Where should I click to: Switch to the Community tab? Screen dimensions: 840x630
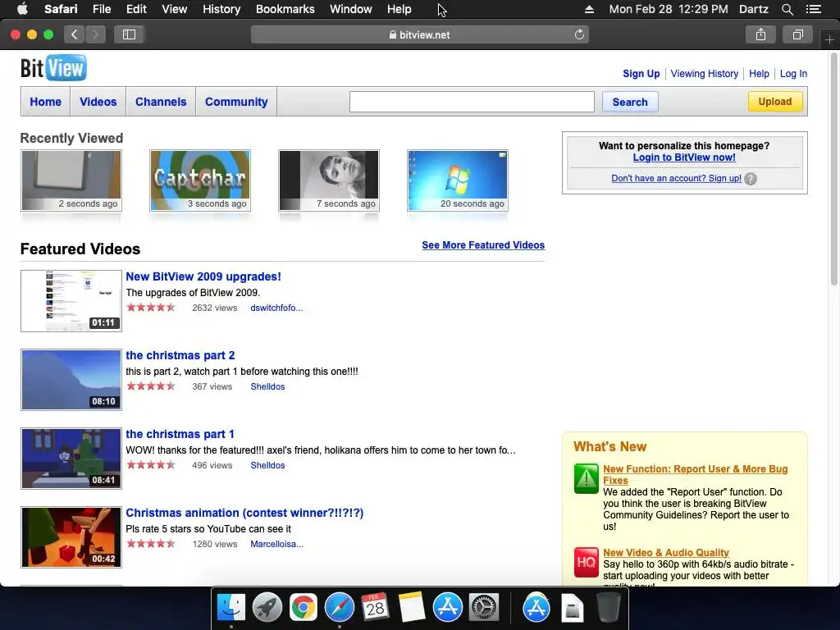click(x=236, y=102)
